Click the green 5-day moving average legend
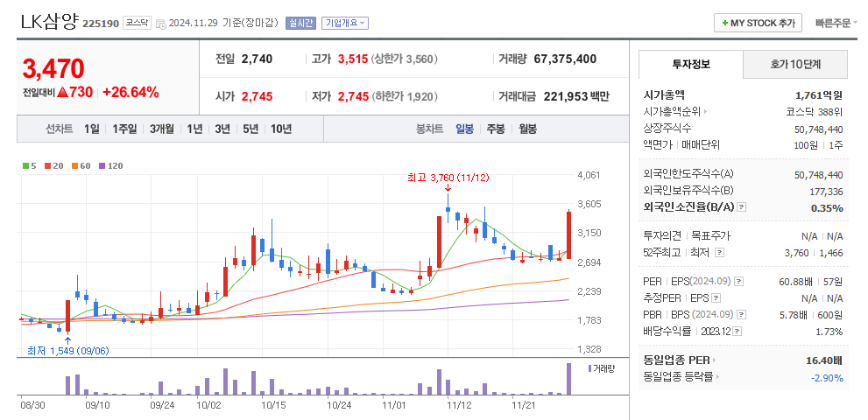This screenshot has height=420, width=868. click(x=29, y=165)
